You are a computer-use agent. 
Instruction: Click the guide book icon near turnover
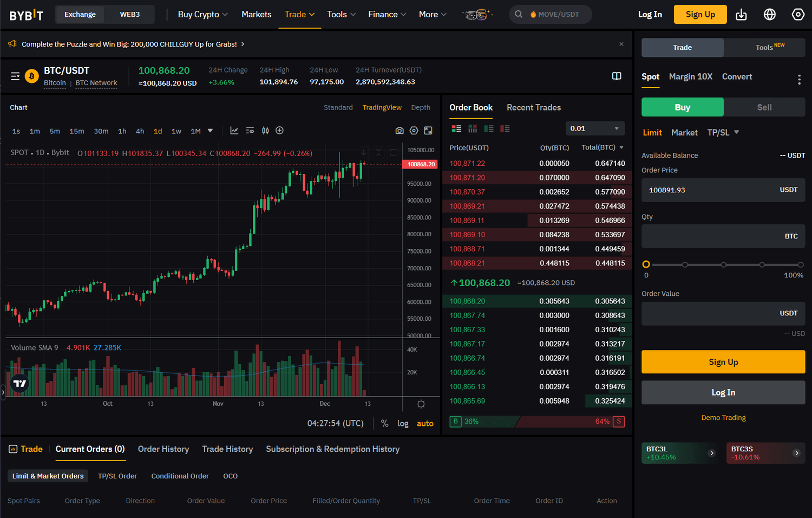tap(617, 76)
